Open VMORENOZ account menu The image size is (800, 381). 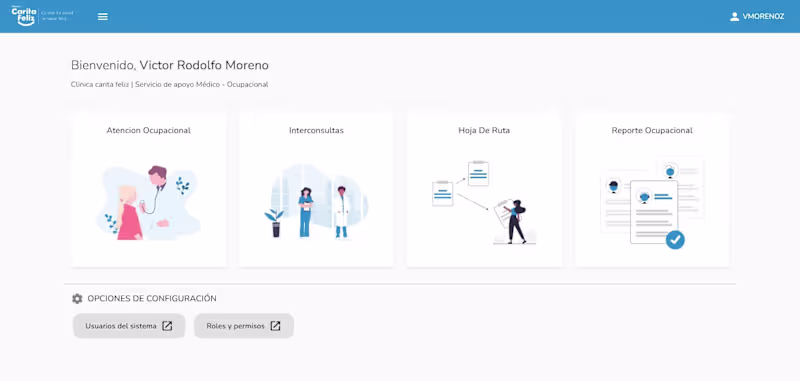coord(757,17)
